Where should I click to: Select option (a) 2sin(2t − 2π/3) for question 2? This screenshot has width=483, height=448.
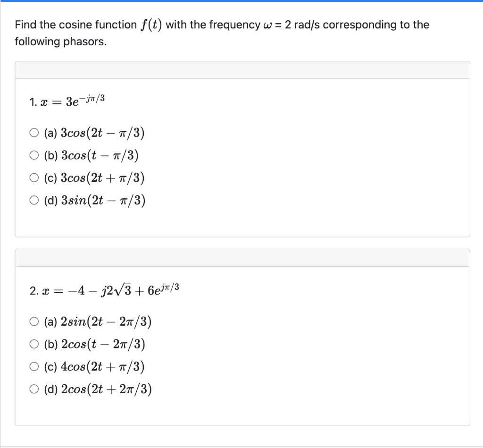[x=34, y=321]
